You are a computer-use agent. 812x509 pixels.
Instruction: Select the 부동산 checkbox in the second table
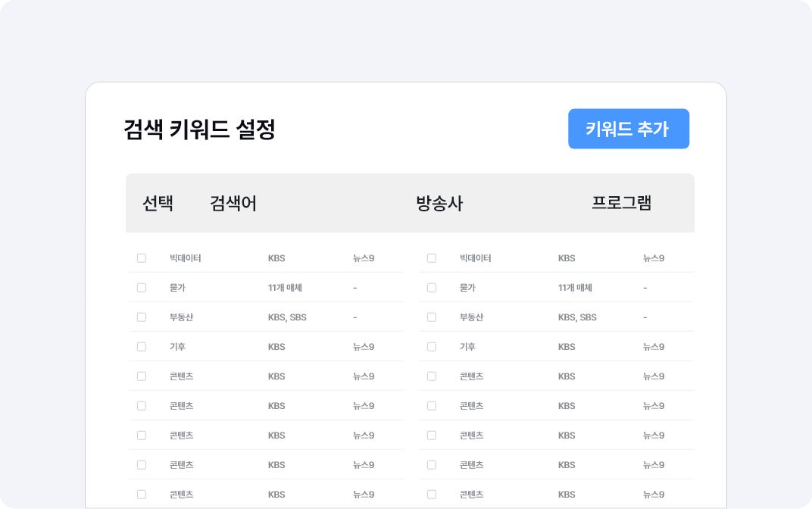pos(432,317)
